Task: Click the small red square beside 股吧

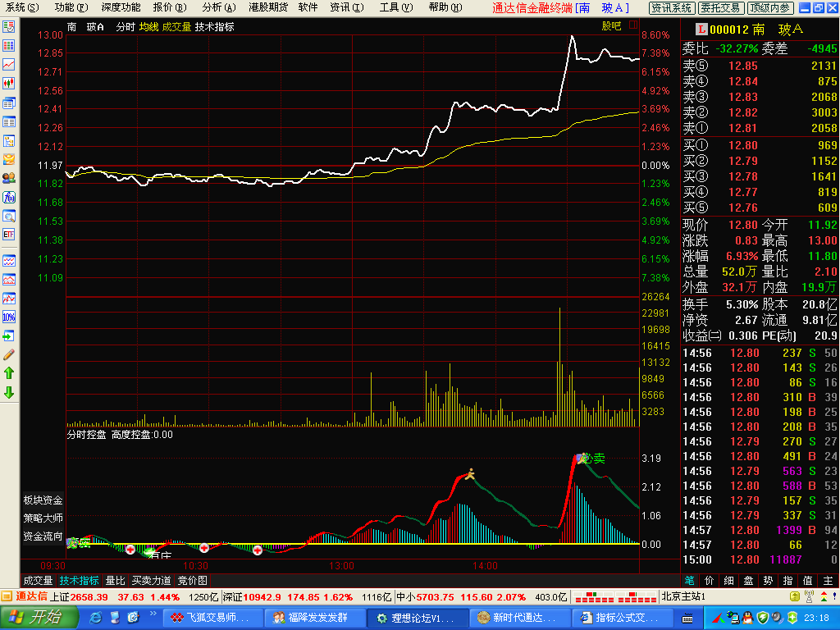Action: pyautogui.click(x=633, y=25)
